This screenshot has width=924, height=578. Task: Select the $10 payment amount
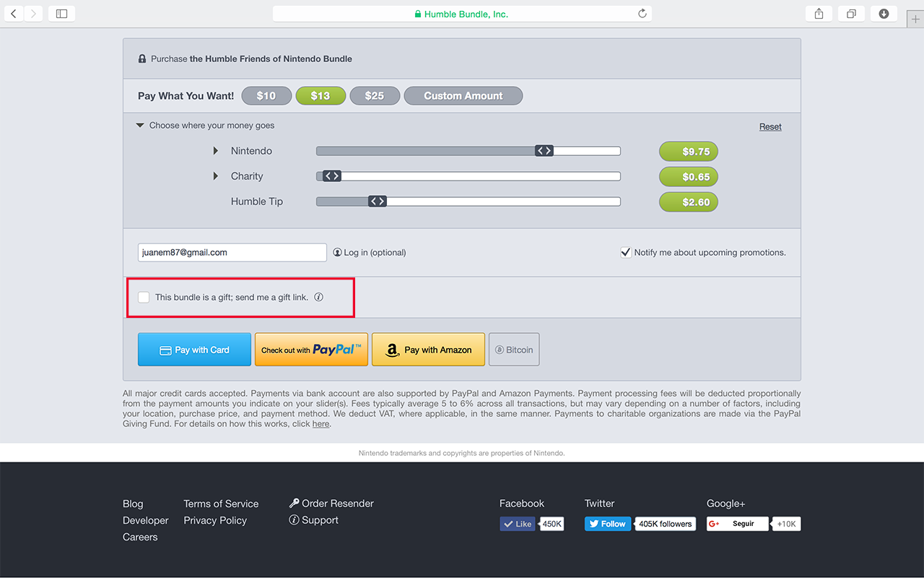(266, 95)
